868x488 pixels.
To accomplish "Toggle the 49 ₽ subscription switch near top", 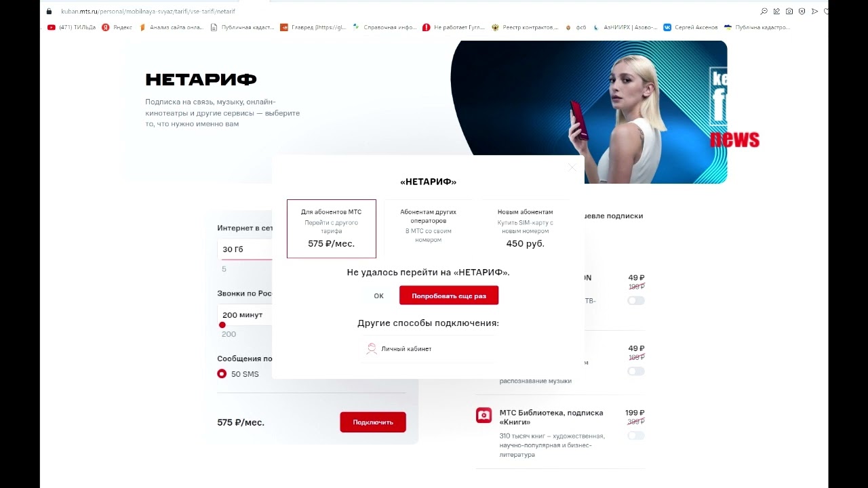I will 635,300.
